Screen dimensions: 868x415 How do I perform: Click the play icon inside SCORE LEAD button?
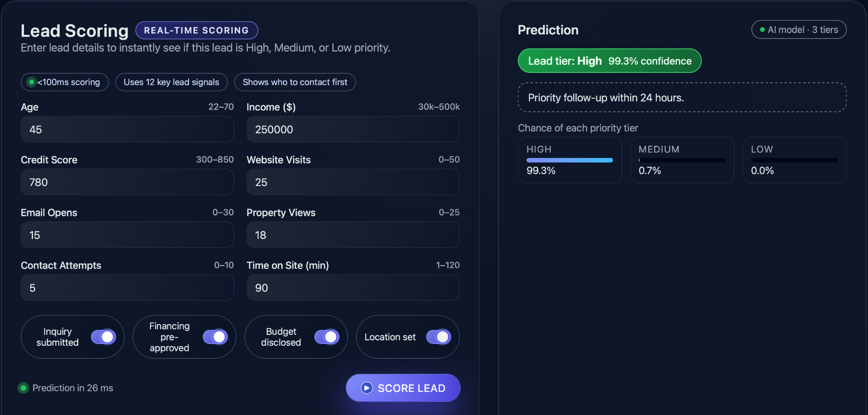coord(367,388)
